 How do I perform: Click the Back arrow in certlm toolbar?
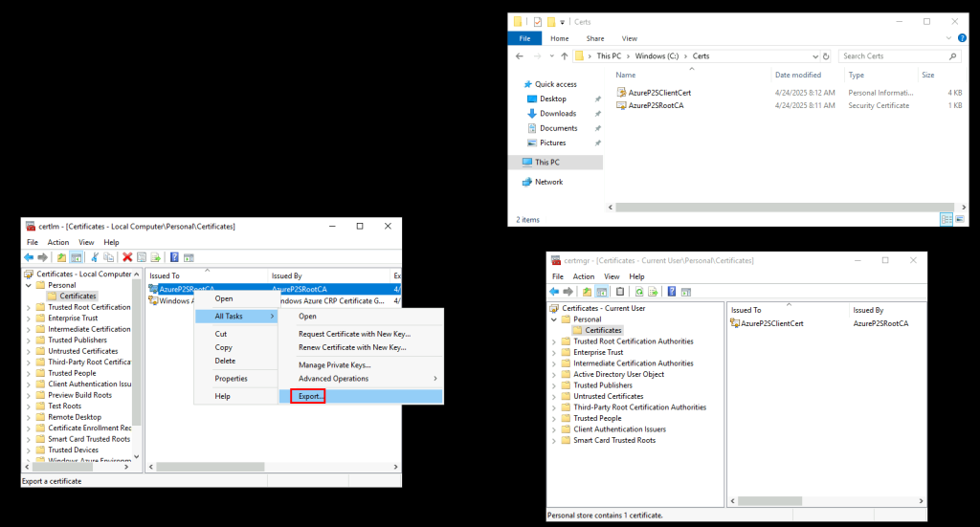coord(29,257)
